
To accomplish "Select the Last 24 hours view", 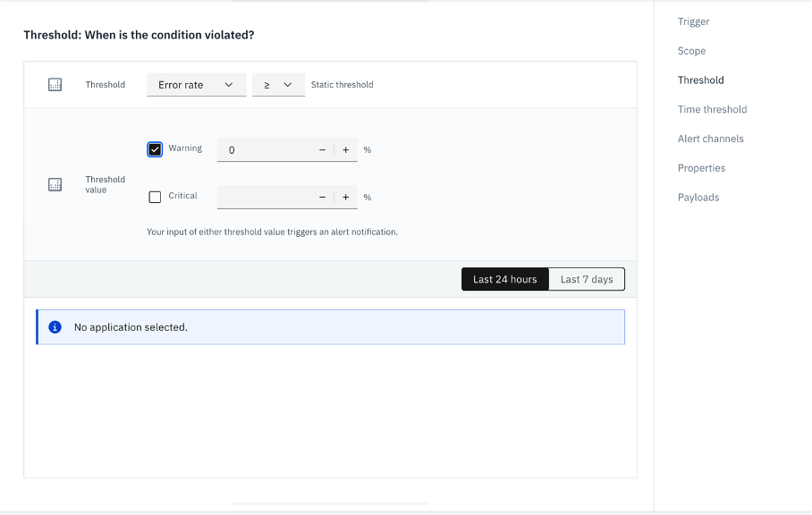I will 504,280.
